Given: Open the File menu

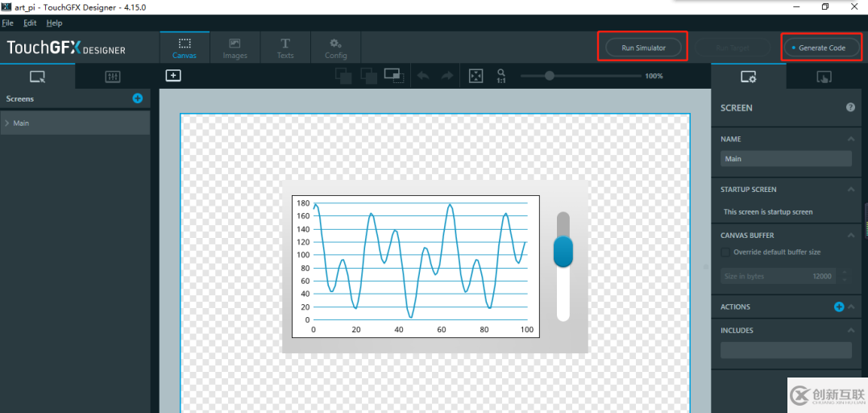Looking at the screenshot, I should point(7,23).
